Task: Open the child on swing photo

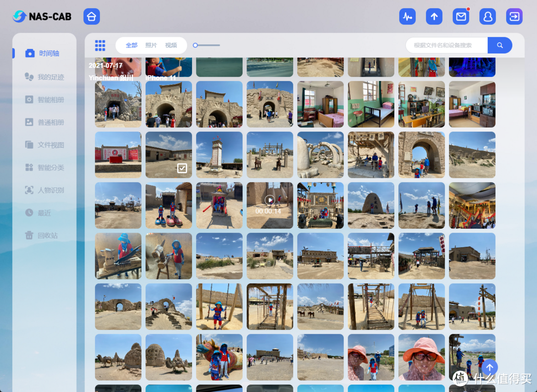Action: (x=219, y=306)
